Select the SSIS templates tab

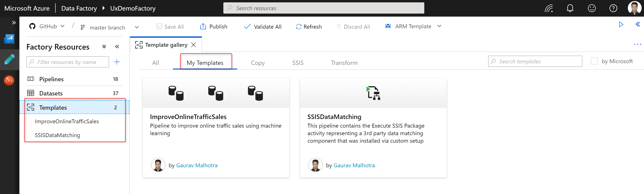point(298,63)
